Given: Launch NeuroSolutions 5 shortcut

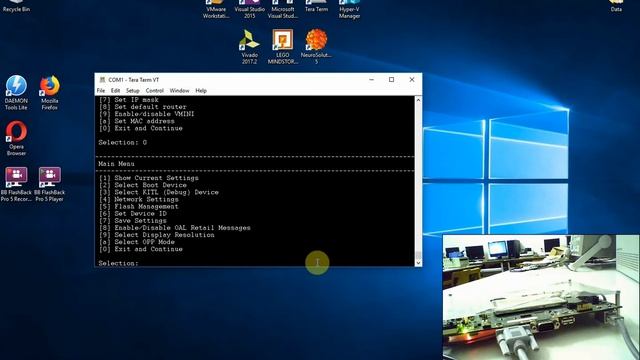Looking at the screenshot, I should point(316,47).
